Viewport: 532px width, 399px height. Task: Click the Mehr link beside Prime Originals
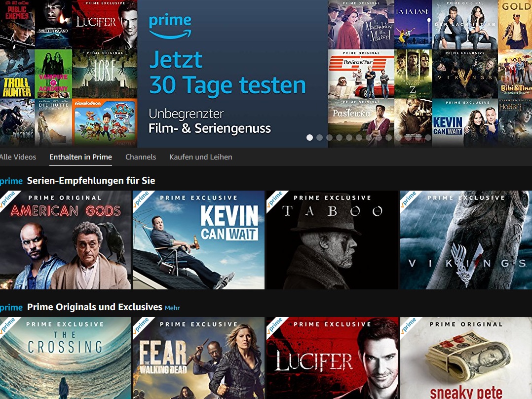[x=172, y=308]
